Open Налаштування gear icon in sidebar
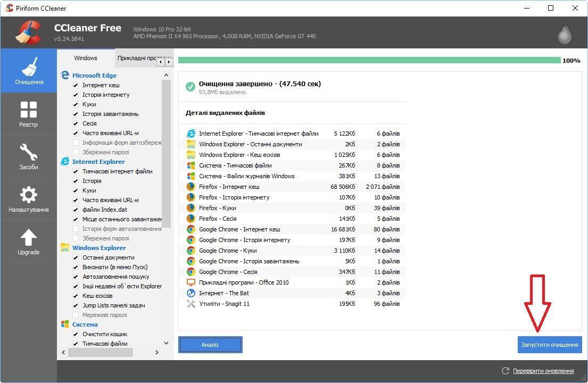588x383 pixels. [28, 195]
